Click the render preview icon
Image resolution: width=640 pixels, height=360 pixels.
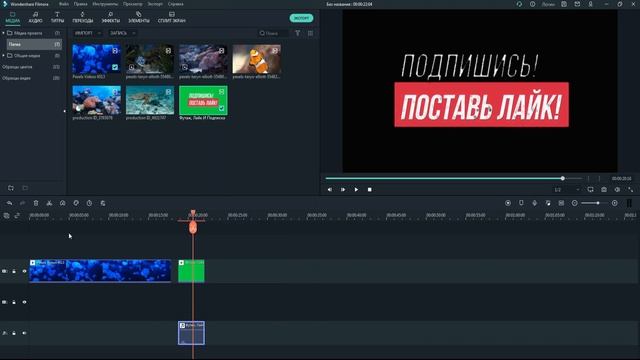pos(508,203)
